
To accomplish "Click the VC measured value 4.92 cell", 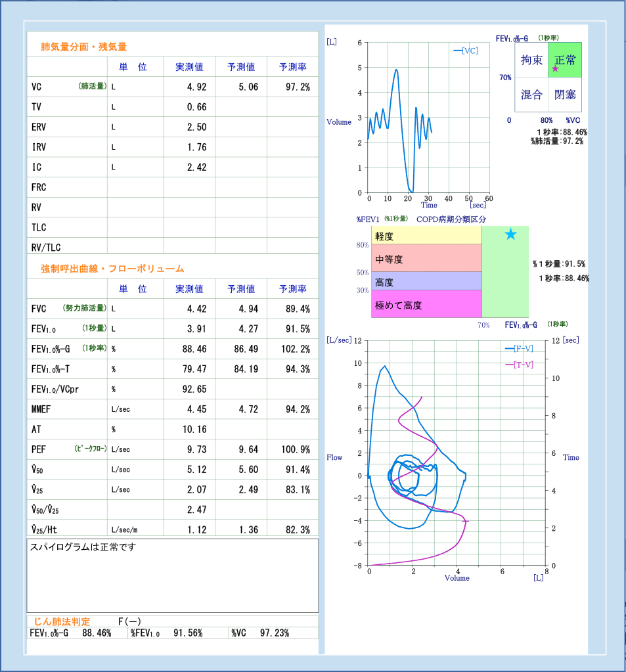I will click(x=198, y=86).
